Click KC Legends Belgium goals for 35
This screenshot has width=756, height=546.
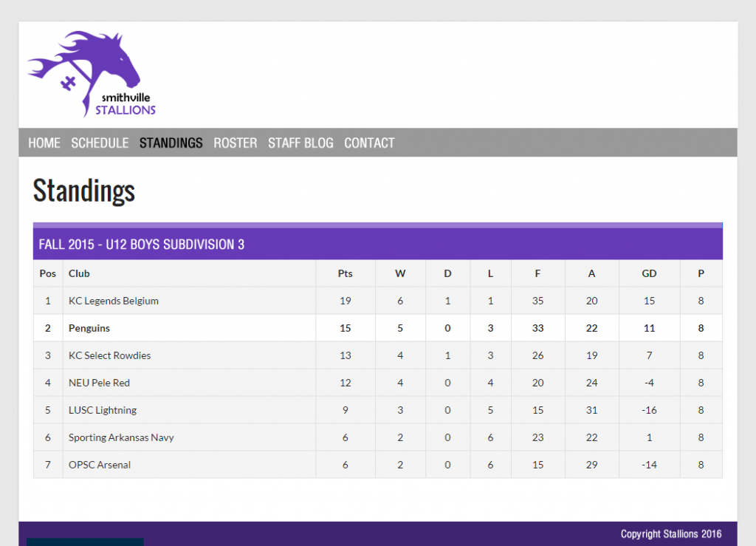point(537,301)
